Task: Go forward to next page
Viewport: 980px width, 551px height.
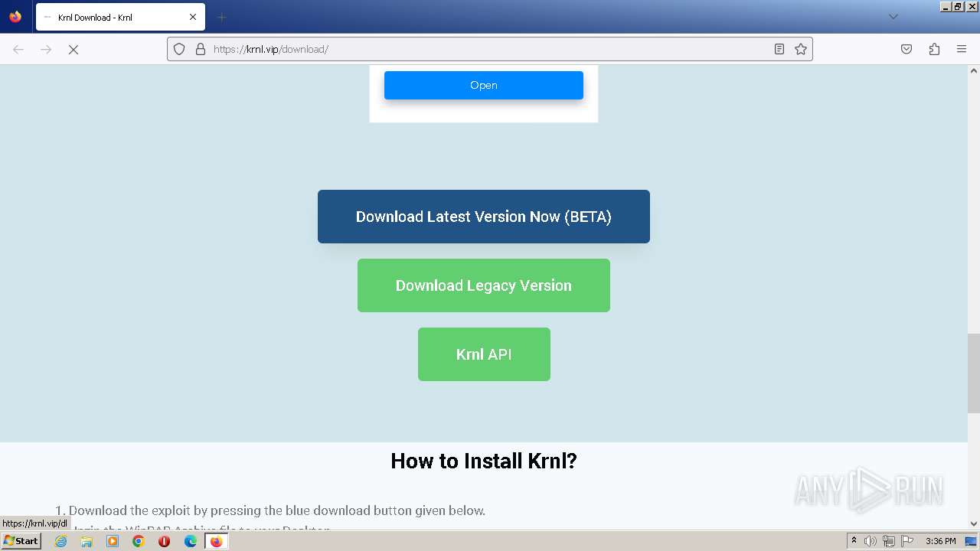Action: coord(46,49)
